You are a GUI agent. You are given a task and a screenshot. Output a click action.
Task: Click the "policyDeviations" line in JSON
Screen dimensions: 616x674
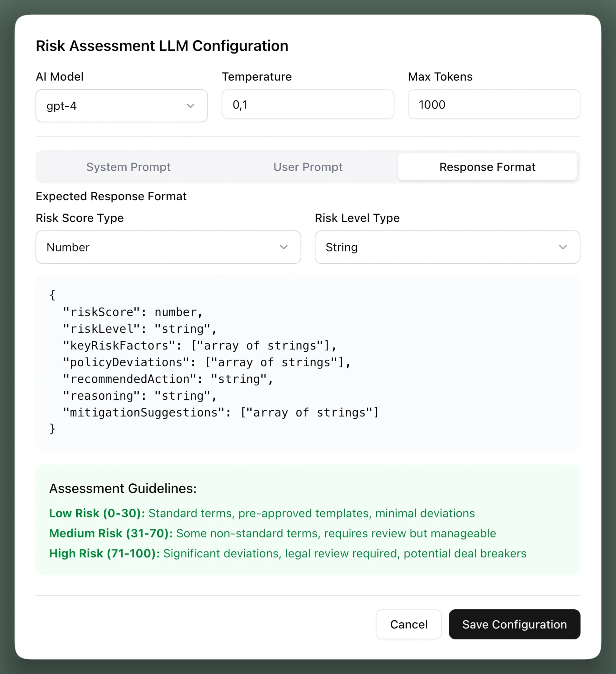[x=207, y=362]
